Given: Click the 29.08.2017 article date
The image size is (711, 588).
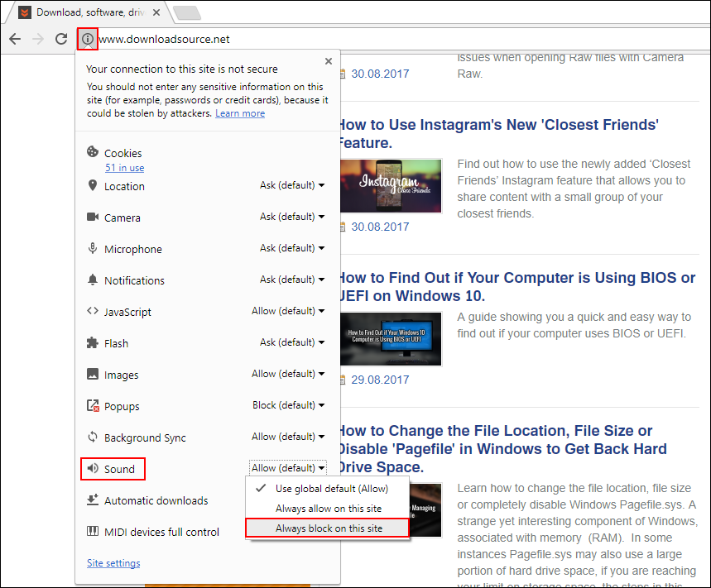Looking at the screenshot, I should coord(380,380).
